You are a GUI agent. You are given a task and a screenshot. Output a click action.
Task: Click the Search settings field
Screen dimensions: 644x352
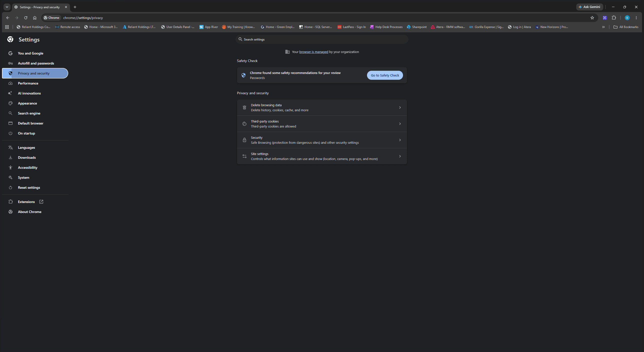(x=322, y=39)
